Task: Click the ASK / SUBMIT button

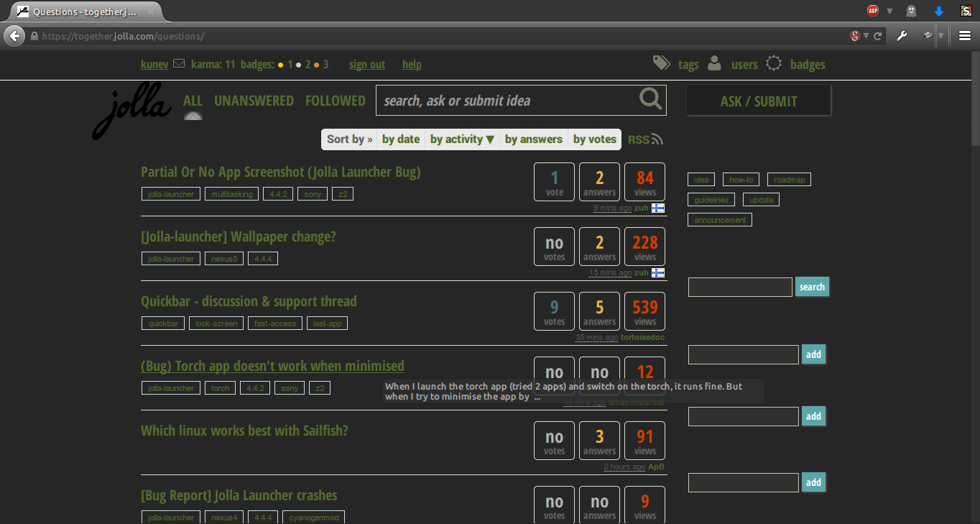Action: pos(759,101)
